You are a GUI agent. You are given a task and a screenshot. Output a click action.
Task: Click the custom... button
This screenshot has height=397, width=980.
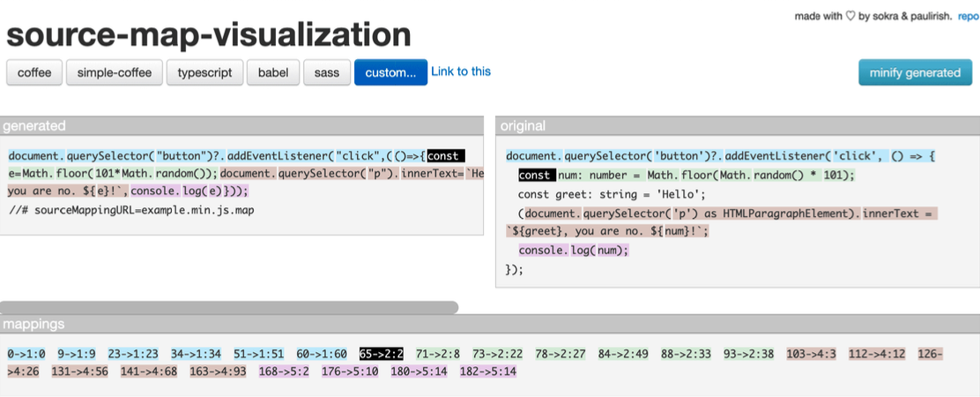pyautogui.click(x=390, y=72)
